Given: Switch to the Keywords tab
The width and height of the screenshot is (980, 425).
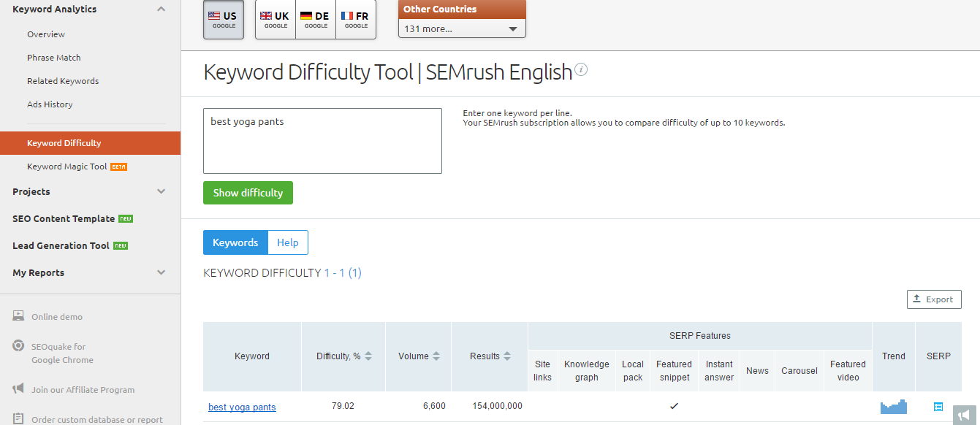Looking at the screenshot, I should tap(235, 242).
